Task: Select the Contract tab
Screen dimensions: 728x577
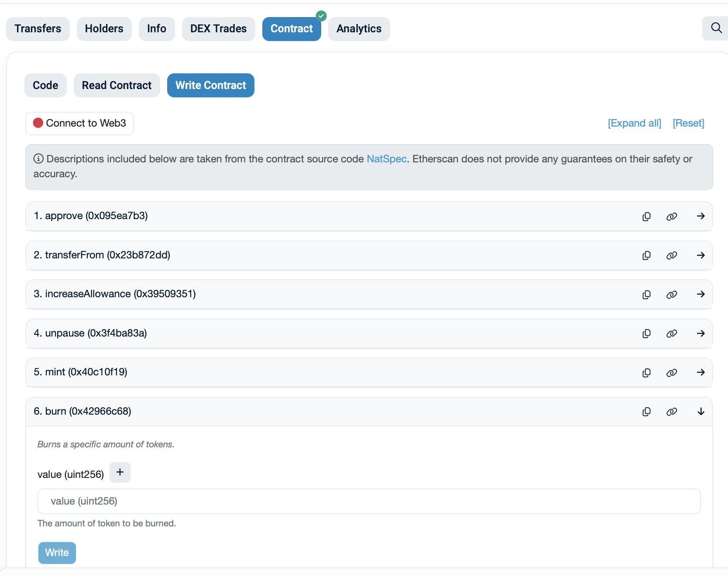Action: pos(292,29)
